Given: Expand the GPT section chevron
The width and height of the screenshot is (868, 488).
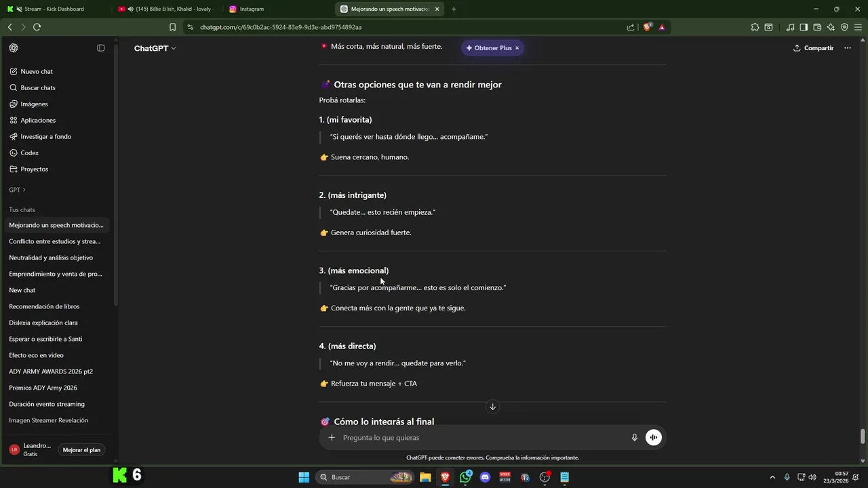Looking at the screenshot, I should click(24, 190).
